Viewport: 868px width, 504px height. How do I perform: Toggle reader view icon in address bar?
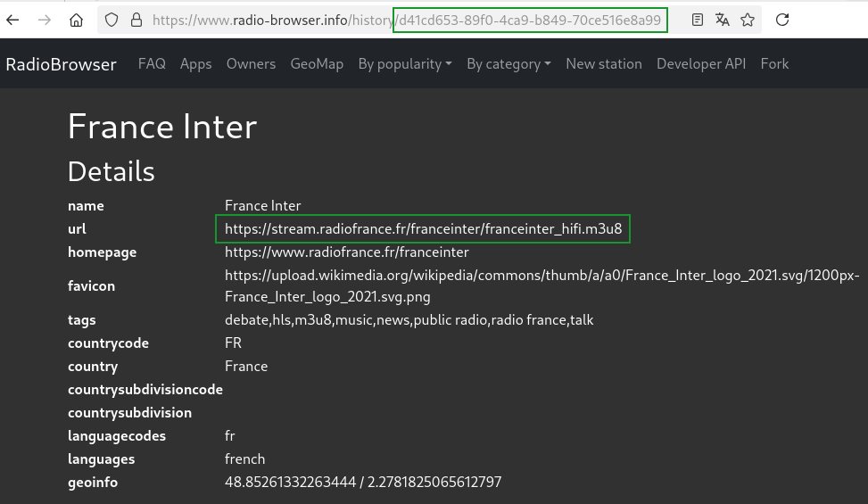pyautogui.click(x=698, y=20)
